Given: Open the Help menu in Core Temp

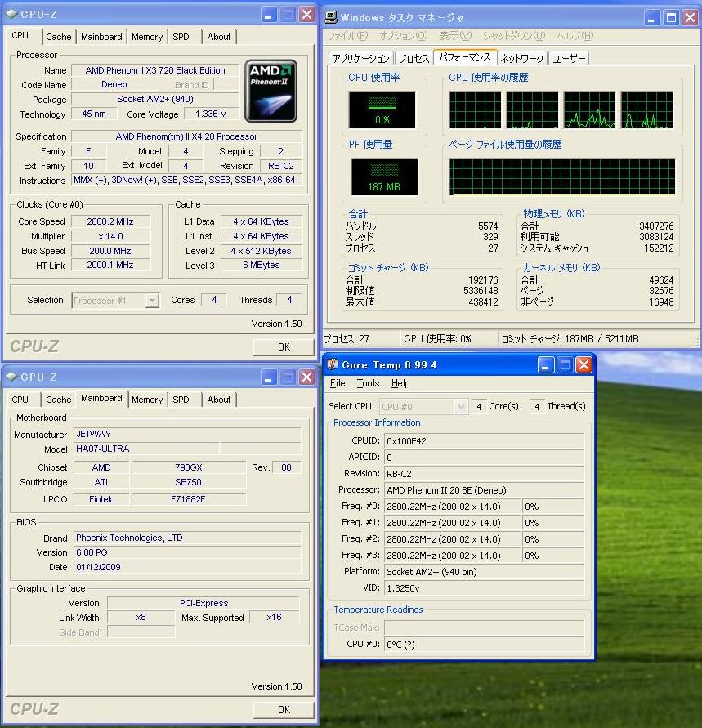Looking at the screenshot, I should point(400,383).
